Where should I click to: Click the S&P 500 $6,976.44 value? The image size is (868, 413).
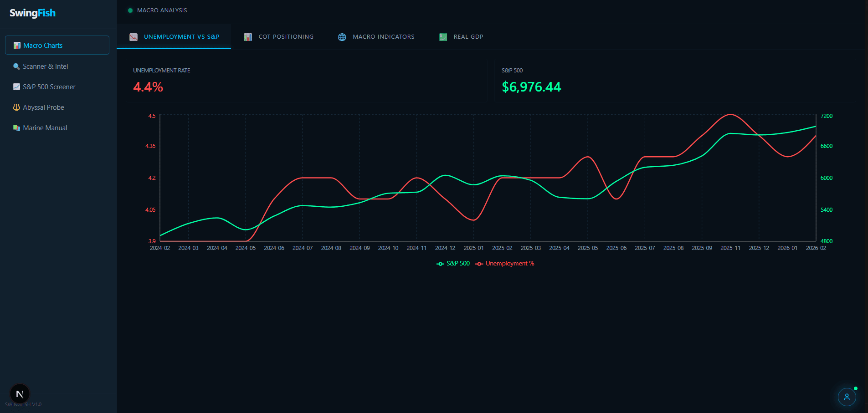coord(531,87)
